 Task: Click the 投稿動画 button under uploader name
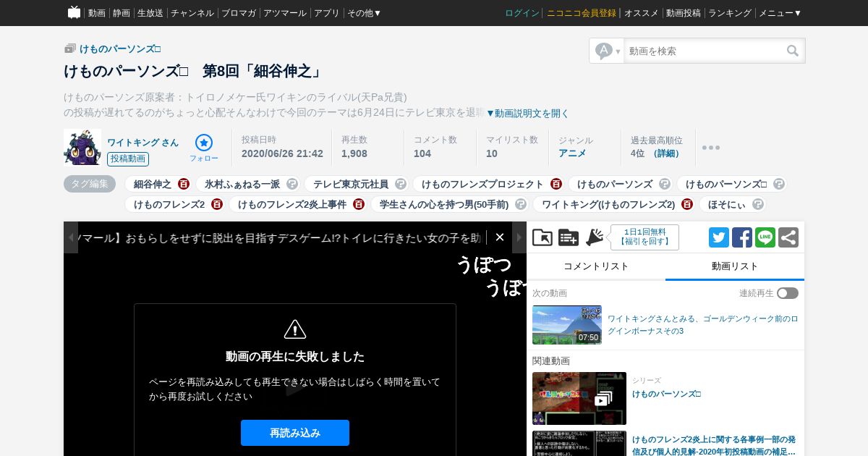tap(128, 159)
